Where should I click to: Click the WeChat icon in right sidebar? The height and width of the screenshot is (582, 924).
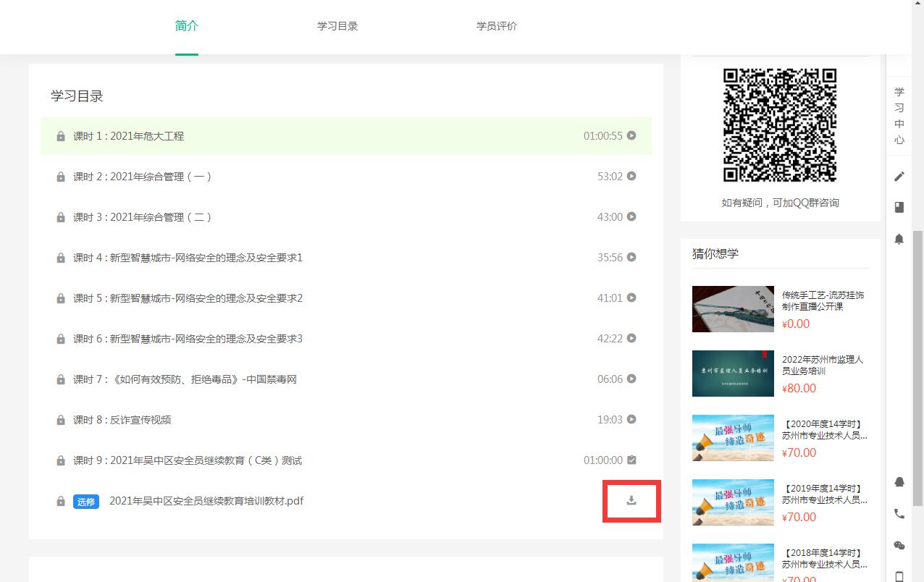(x=899, y=546)
